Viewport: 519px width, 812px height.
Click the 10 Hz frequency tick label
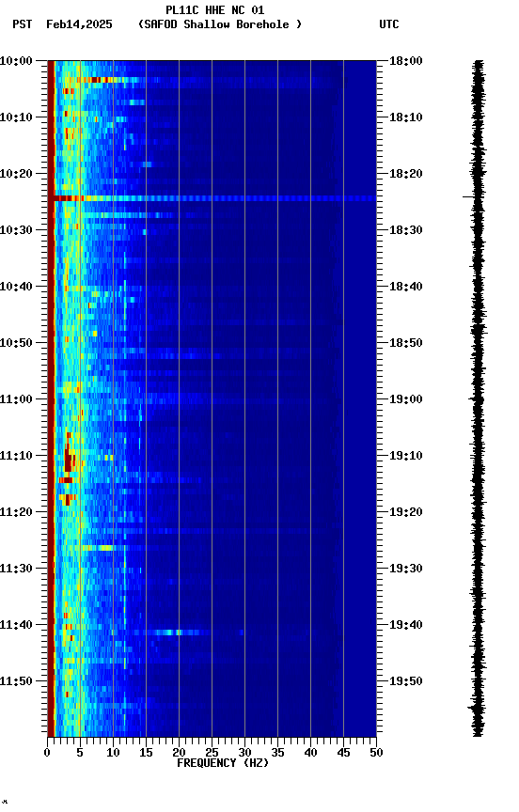tap(113, 753)
